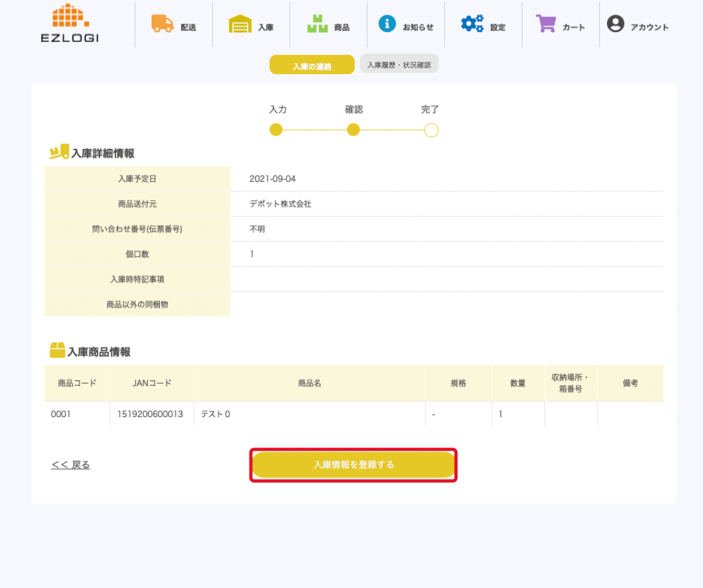Open the お知らせ menu
Viewport: 703px width, 588px height.
[x=418, y=27]
